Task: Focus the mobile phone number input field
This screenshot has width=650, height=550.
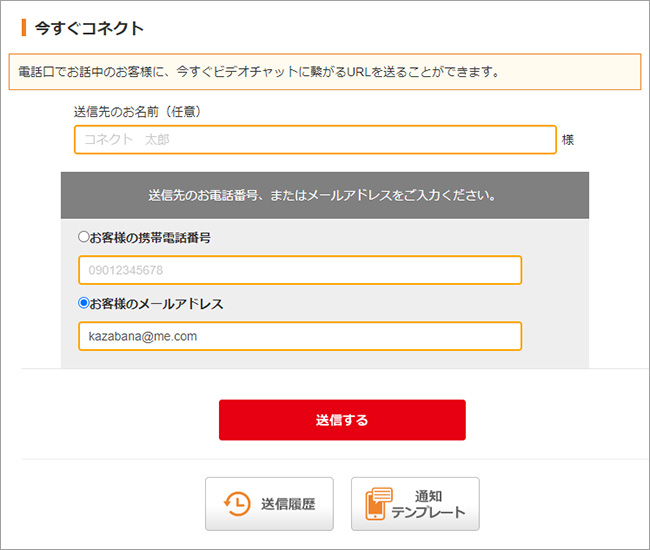Action: [300, 270]
